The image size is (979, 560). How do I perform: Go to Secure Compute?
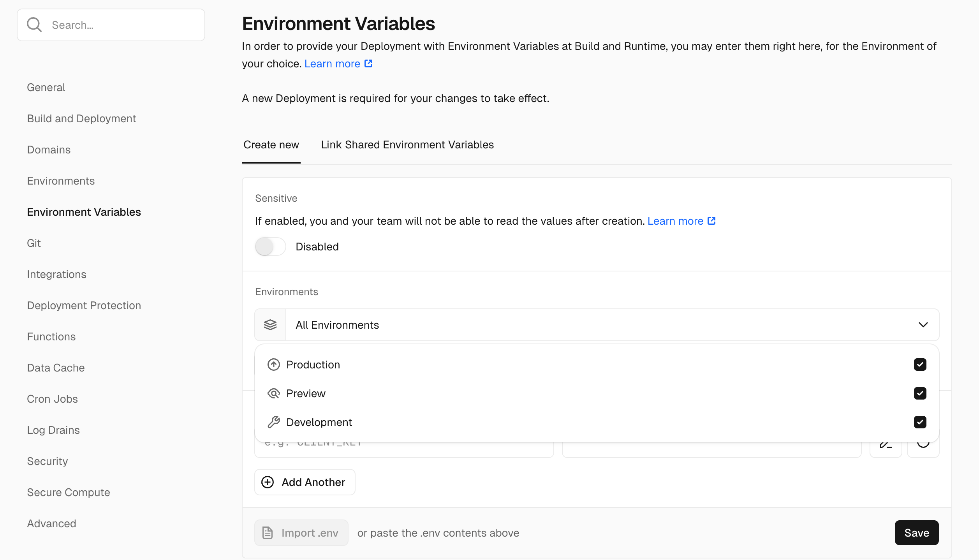(69, 492)
